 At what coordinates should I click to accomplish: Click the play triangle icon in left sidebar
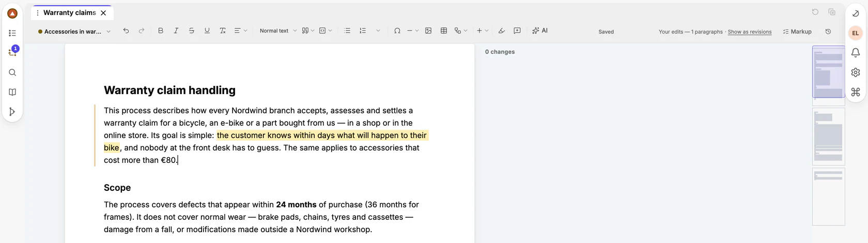[12, 112]
